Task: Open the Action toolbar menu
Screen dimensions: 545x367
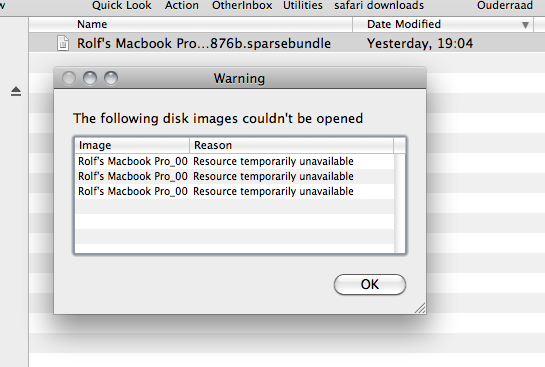Action: pos(182,6)
